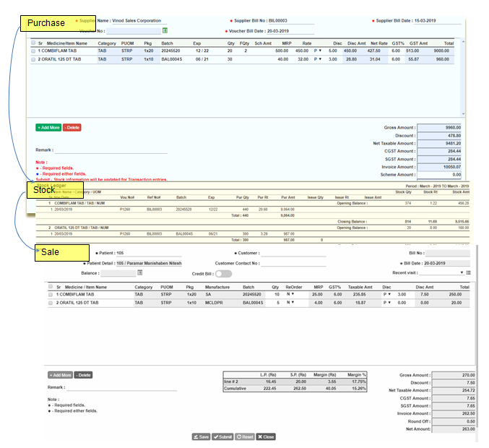Click Cumulative row in margin table

click(295, 389)
